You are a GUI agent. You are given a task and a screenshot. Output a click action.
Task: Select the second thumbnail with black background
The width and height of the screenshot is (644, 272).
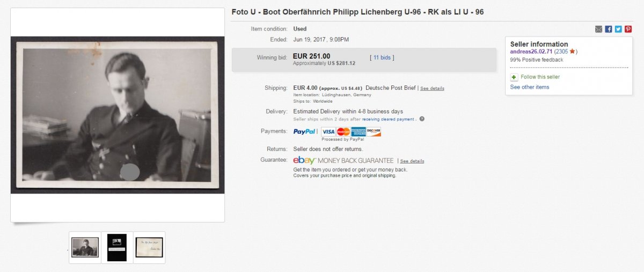click(117, 247)
